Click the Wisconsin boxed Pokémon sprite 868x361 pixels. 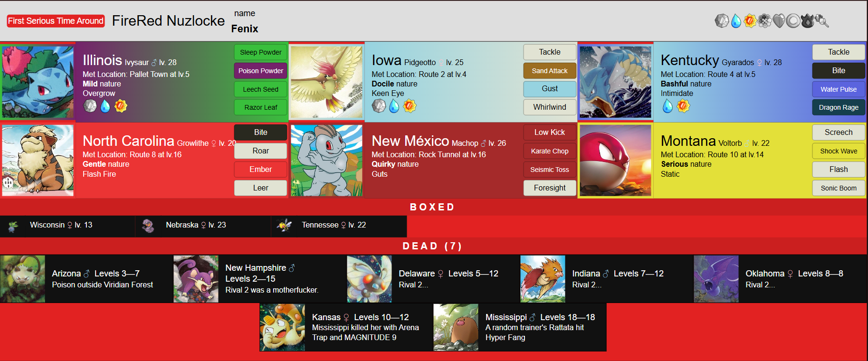pyautogui.click(x=13, y=226)
